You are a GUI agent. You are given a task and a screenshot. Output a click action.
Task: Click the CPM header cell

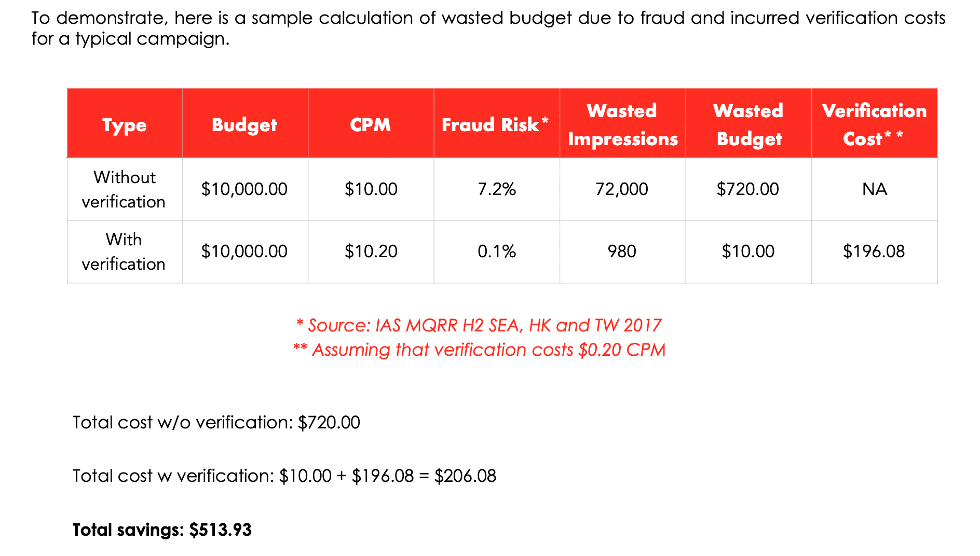370,125
